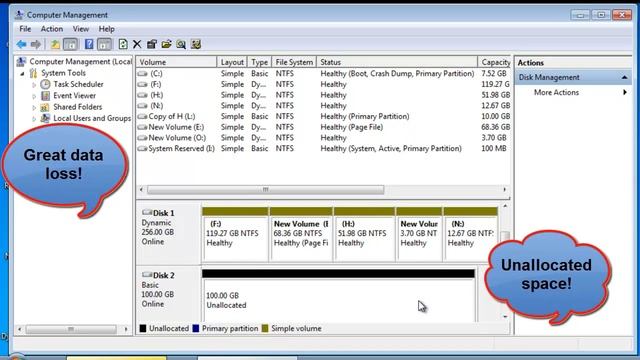The height and width of the screenshot is (360, 640).
Task: Toggle the Show/Hide Action Pane button
Action: tap(104, 44)
